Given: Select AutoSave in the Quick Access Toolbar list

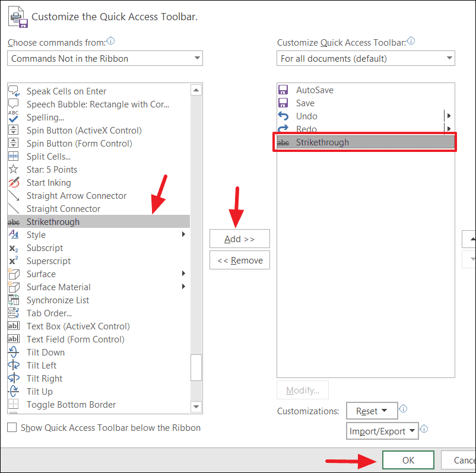Looking at the screenshot, I should (x=313, y=90).
